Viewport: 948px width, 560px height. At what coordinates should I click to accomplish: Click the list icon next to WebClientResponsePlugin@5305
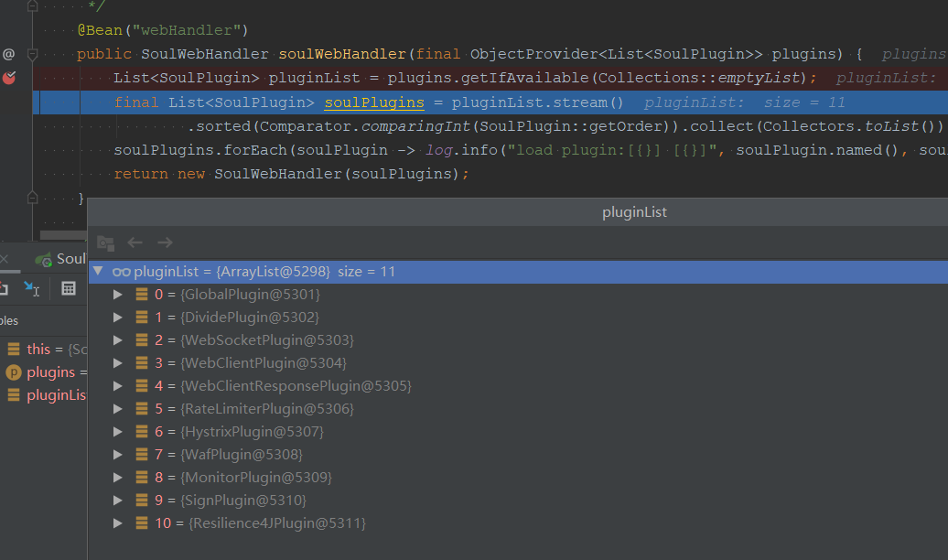[x=142, y=386]
